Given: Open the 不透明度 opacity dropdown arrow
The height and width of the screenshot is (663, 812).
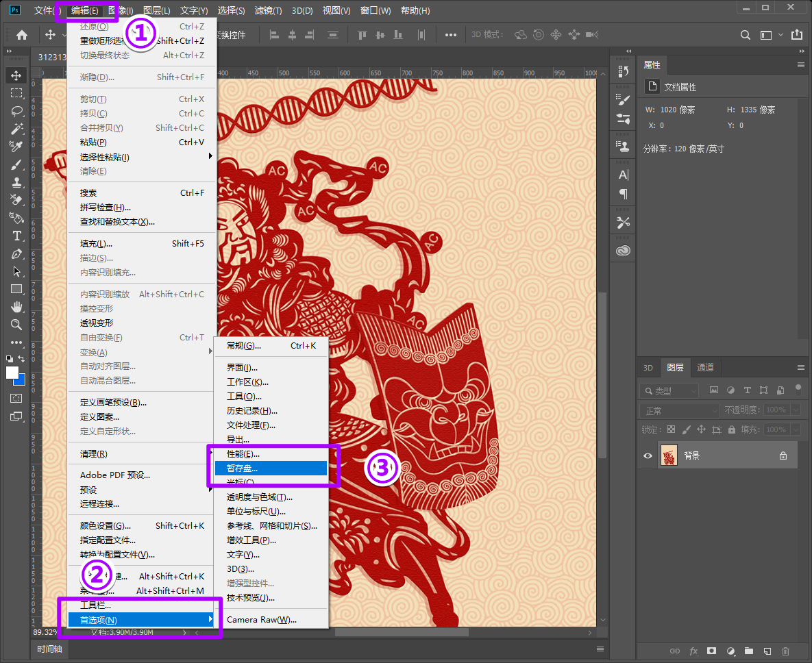Looking at the screenshot, I should [x=796, y=410].
